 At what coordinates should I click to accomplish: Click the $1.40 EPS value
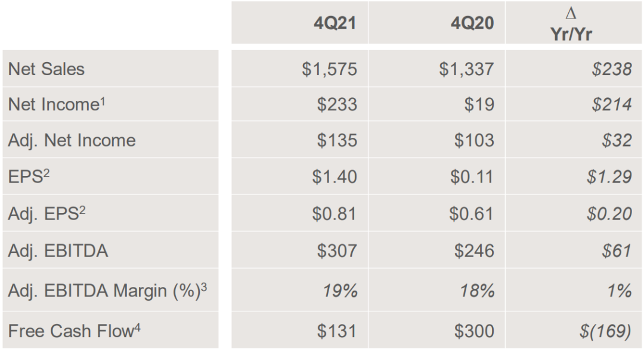click(335, 177)
